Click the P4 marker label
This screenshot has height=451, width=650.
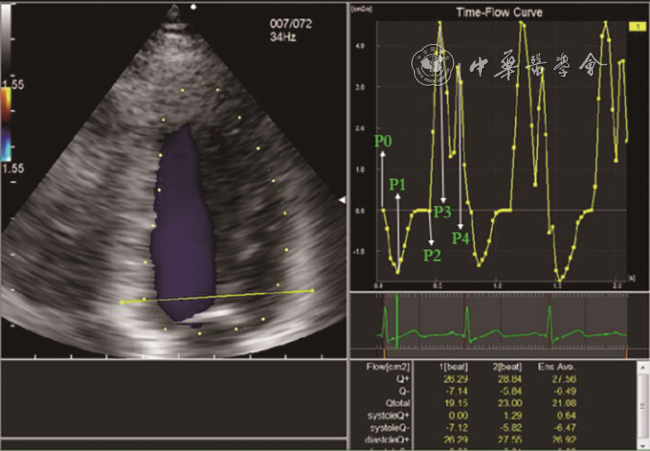tap(460, 238)
